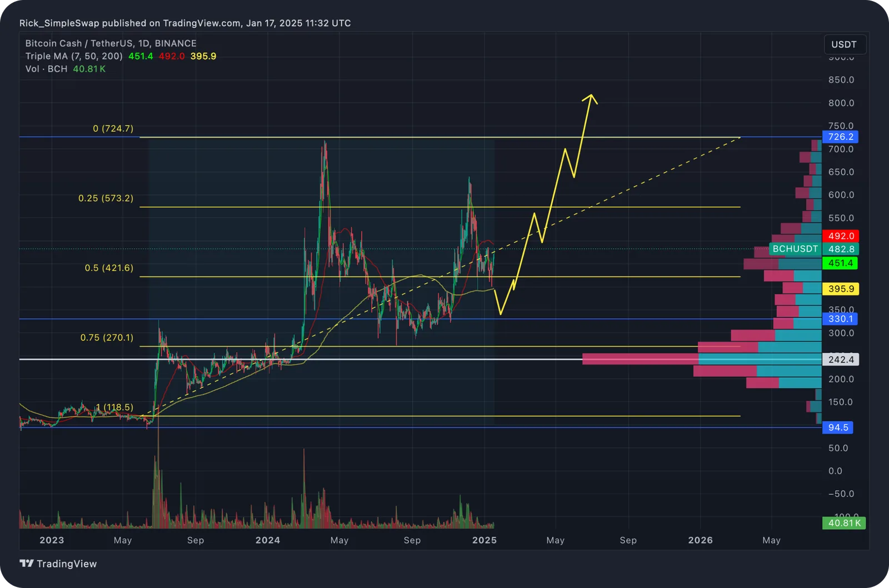Click the green 451.4 axis price tag
This screenshot has width=889, height=588.
click(x=840, y=263)
